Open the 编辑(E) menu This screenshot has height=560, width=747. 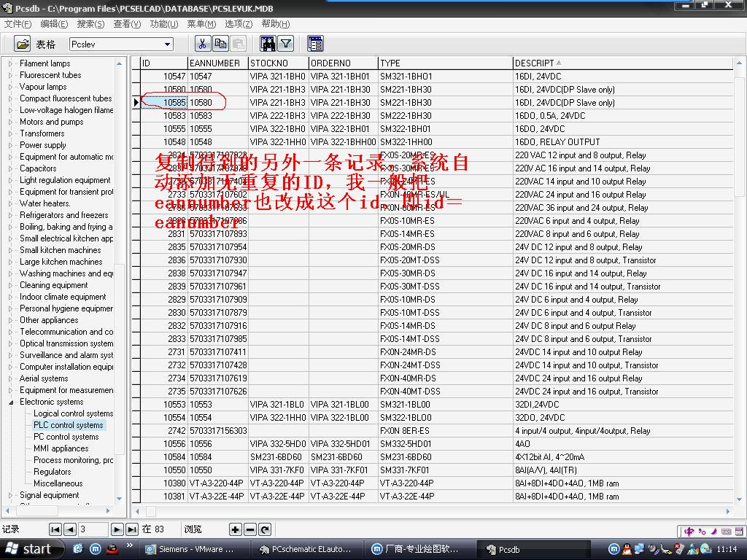pyautogui.click(x=54, y=24)
